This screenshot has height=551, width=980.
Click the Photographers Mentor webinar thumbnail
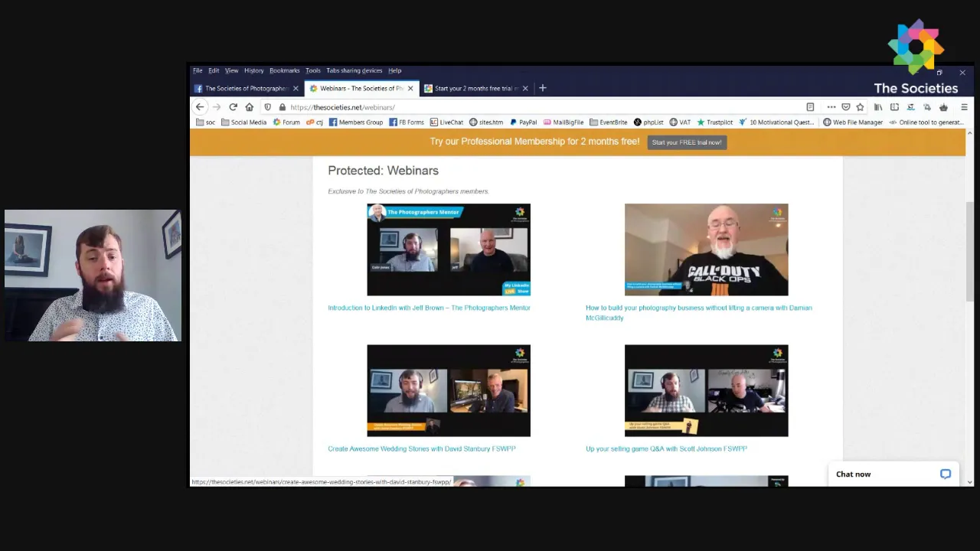449,249
